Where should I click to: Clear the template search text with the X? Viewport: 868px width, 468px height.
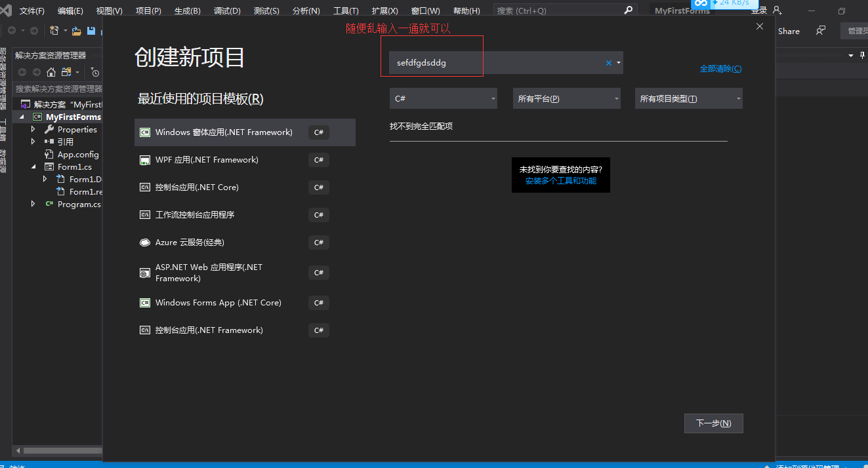(608, 63)
